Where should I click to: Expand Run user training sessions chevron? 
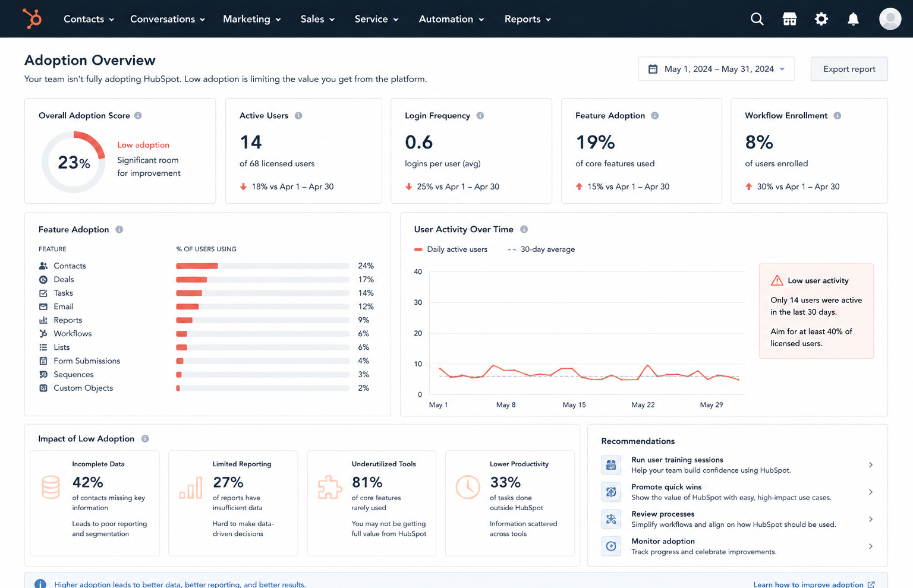click(871, 465)
